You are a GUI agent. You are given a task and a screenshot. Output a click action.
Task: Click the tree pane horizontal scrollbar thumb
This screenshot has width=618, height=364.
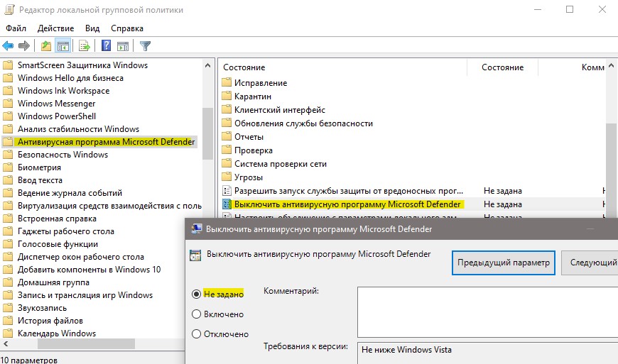[87, 344]
